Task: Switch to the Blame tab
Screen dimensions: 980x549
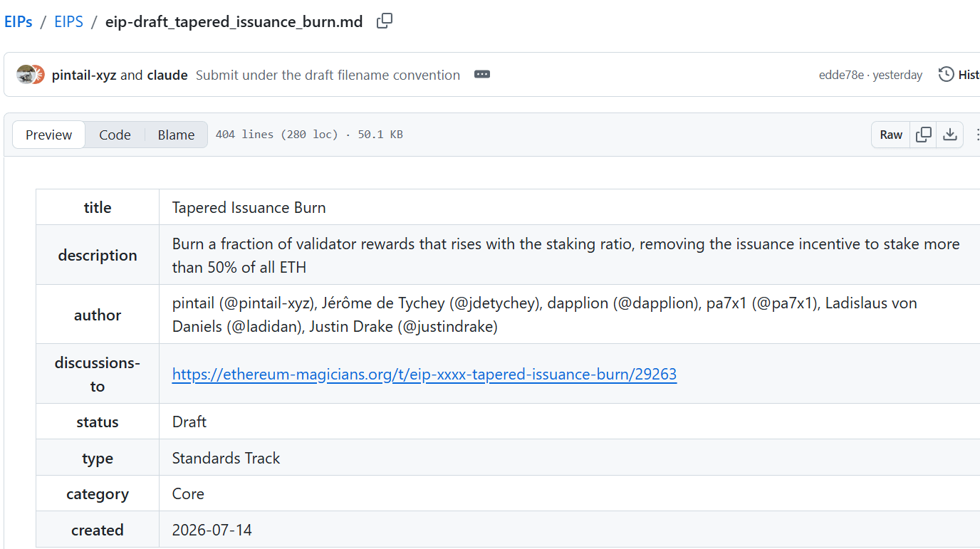Action: tap(176, 135)
